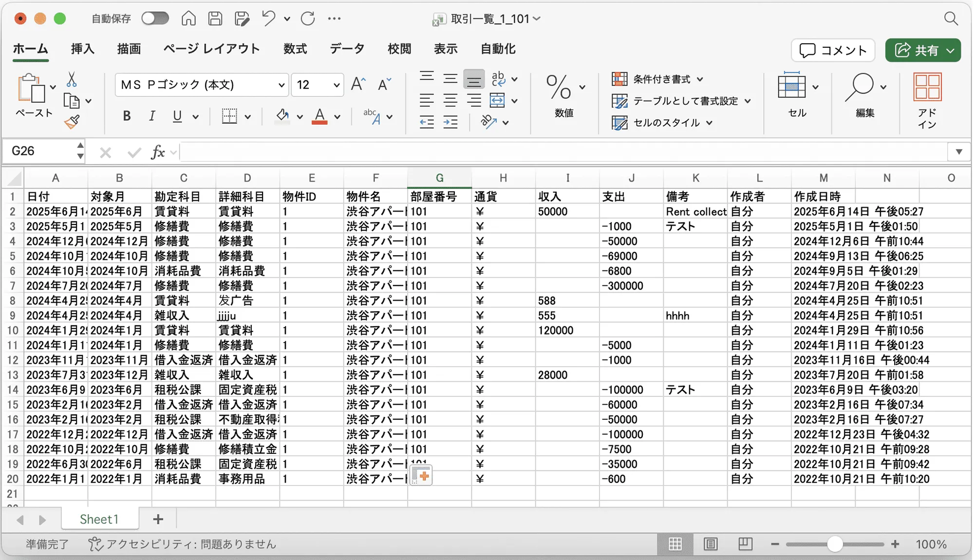Click the insert function fx icon
The image size is (974, 560).
[x=158, y=152]
